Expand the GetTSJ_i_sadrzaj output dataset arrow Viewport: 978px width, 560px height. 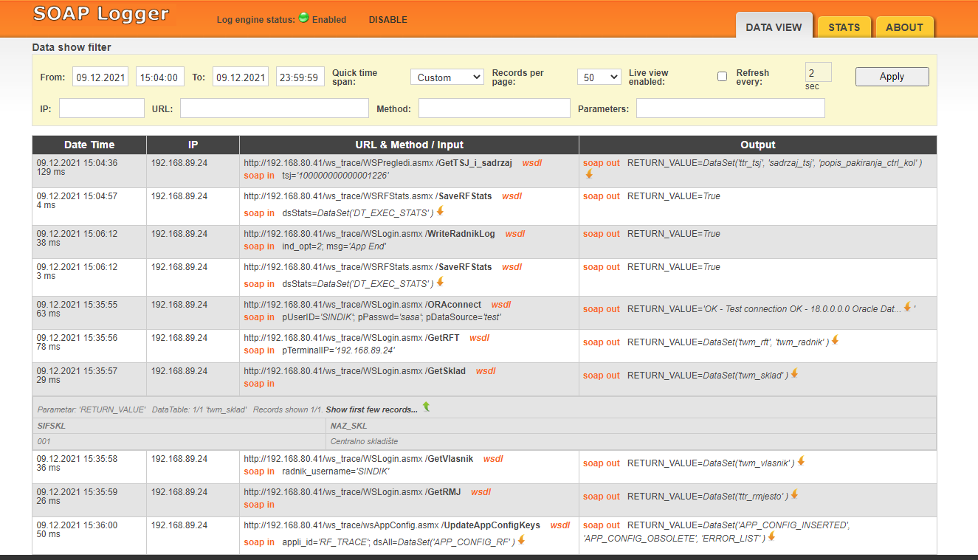click(x=589, y=174)
